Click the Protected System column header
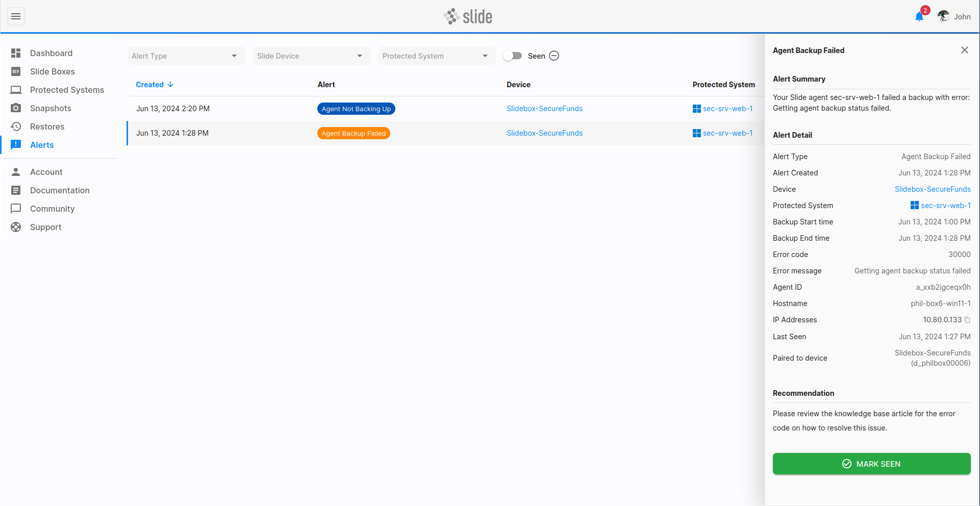This screenshot has height=506, width=980. [723, 85]
